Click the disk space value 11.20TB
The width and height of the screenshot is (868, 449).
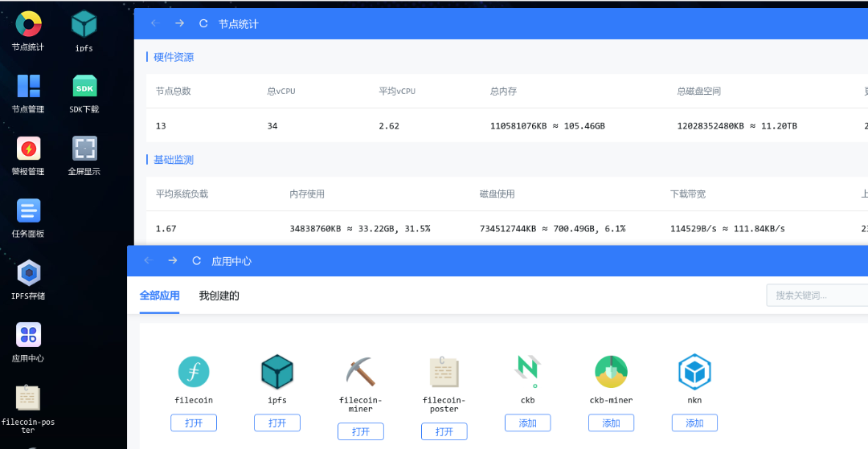780,126
